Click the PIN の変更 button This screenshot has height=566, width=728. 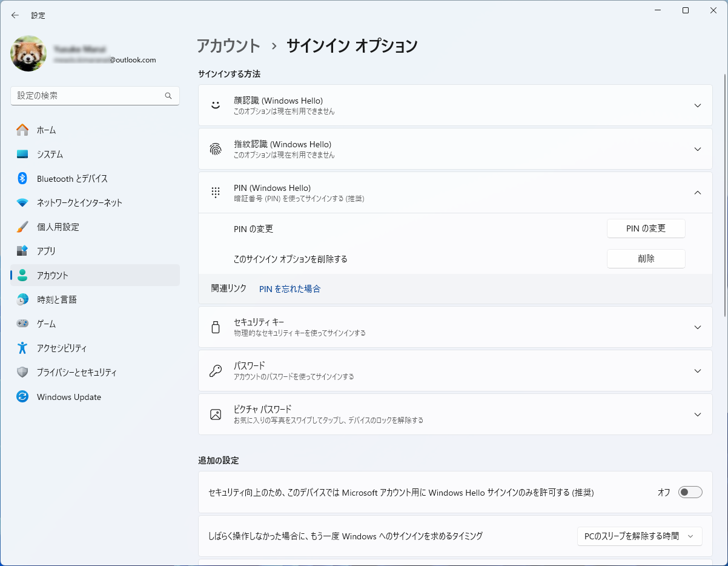[646, 228]
